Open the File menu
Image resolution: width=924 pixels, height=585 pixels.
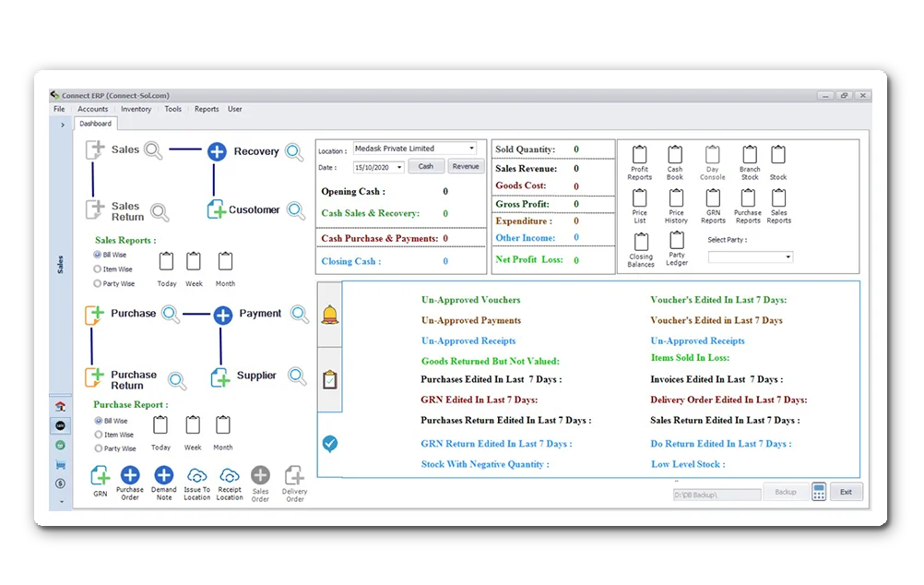click(x=60, y=109)
